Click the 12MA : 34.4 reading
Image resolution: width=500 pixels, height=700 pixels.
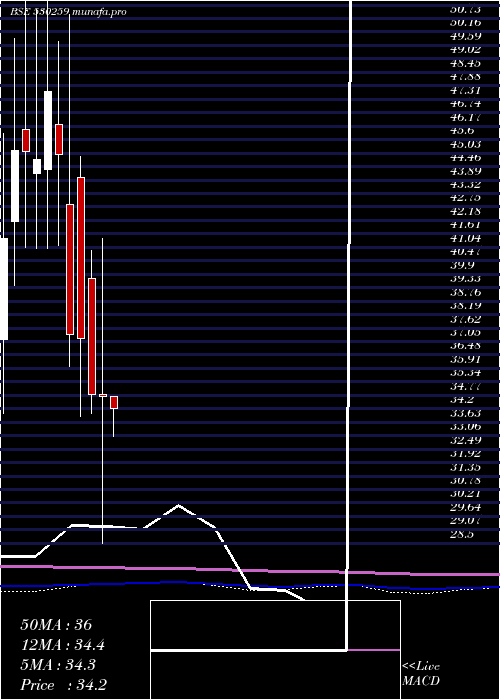click(x=63, y=645)
